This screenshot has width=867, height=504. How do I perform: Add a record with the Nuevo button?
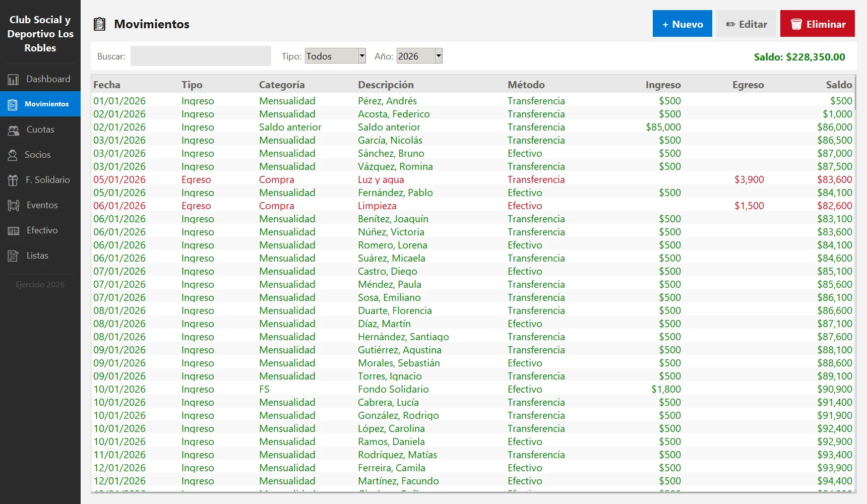click(x=683, y=24)
